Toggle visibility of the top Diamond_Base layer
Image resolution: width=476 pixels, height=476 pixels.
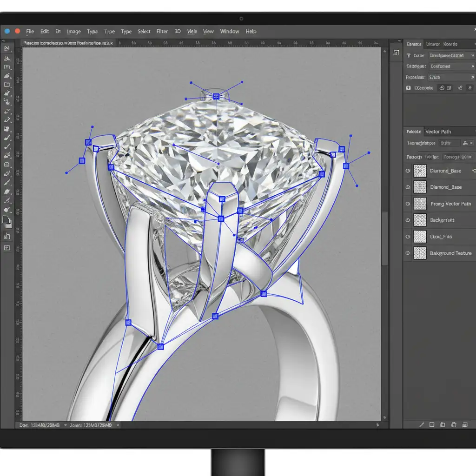click(408, 171)
